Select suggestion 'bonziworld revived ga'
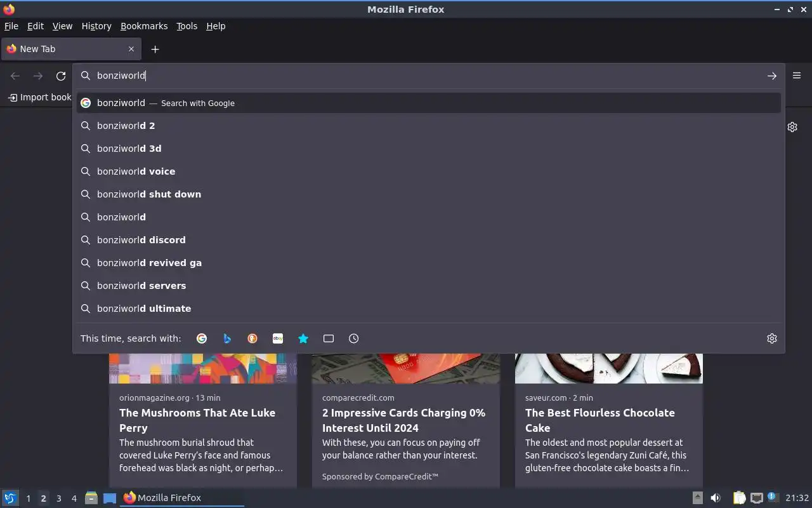Image resolution: width=812 pixels, height=508 pixels. (x=429, y=263)
